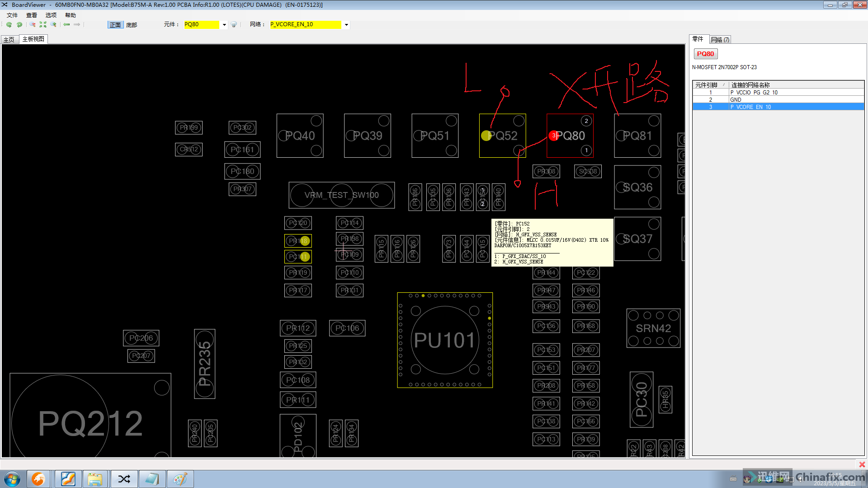The width and height of the screenshot is (868, 488).
Task: Open the 网络 net dropdown arrow
Action: tap(346, 25)
